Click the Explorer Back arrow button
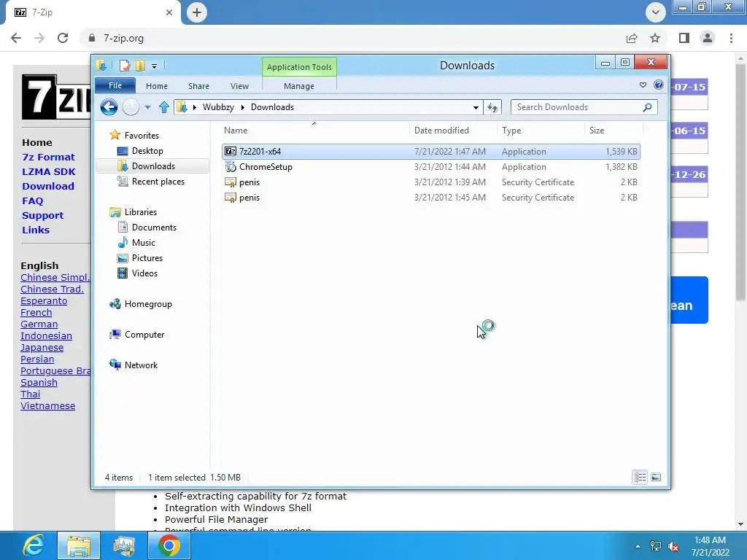Image resolution: width=747 pixels, height=560 pixels. point(109,107)
